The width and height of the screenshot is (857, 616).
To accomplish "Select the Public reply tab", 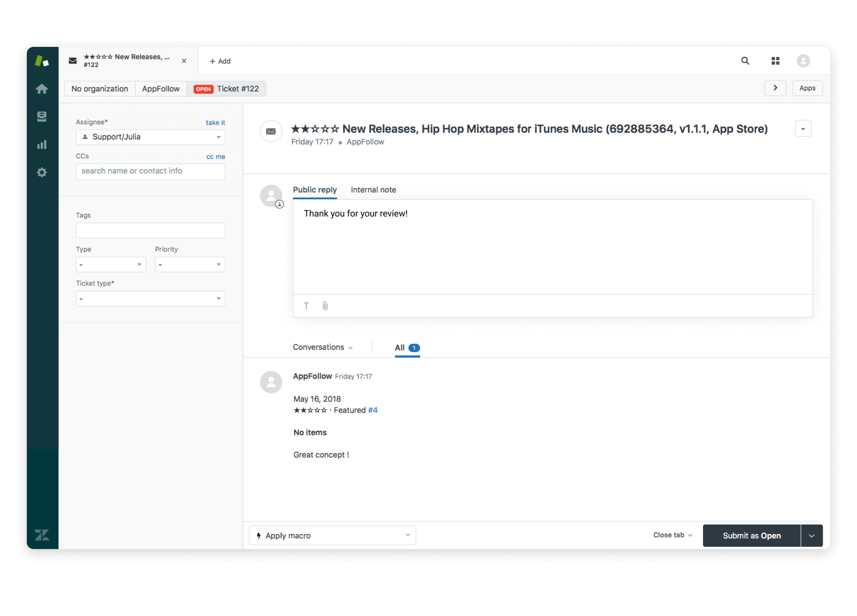I will pos(314,190).
